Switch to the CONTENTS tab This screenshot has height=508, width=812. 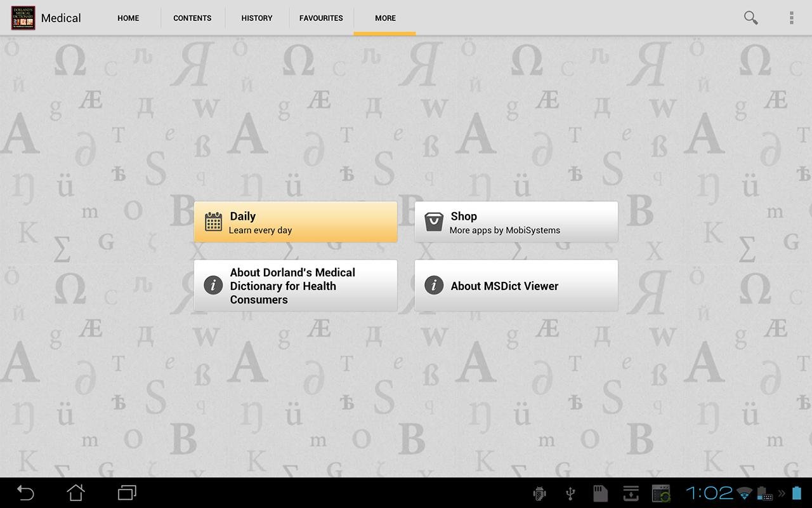[x=192, y=18]
